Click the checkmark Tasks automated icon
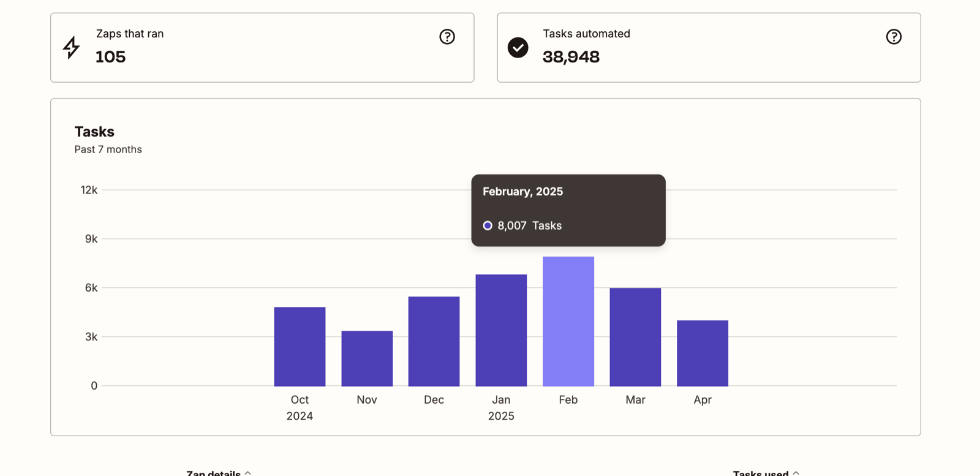 tap(518, 47)
